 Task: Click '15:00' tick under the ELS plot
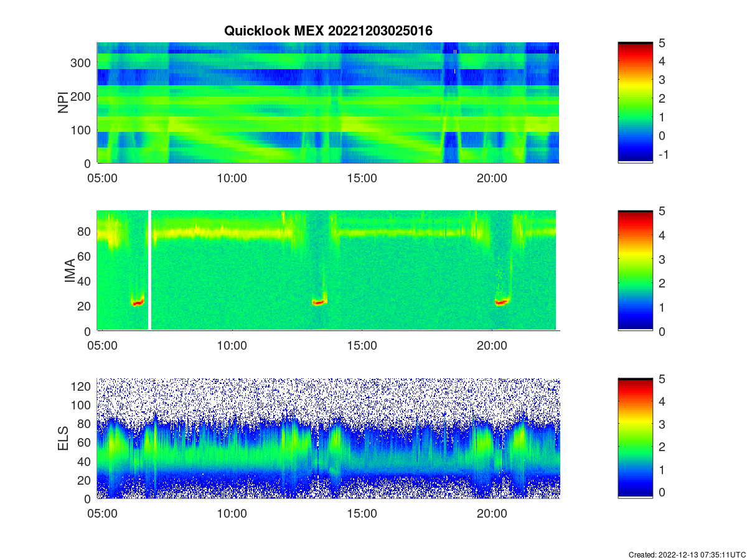[362, 514]
